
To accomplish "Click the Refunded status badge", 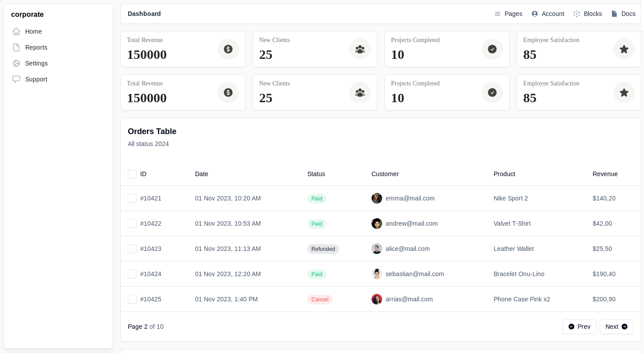I will click(x=323, y=249).
